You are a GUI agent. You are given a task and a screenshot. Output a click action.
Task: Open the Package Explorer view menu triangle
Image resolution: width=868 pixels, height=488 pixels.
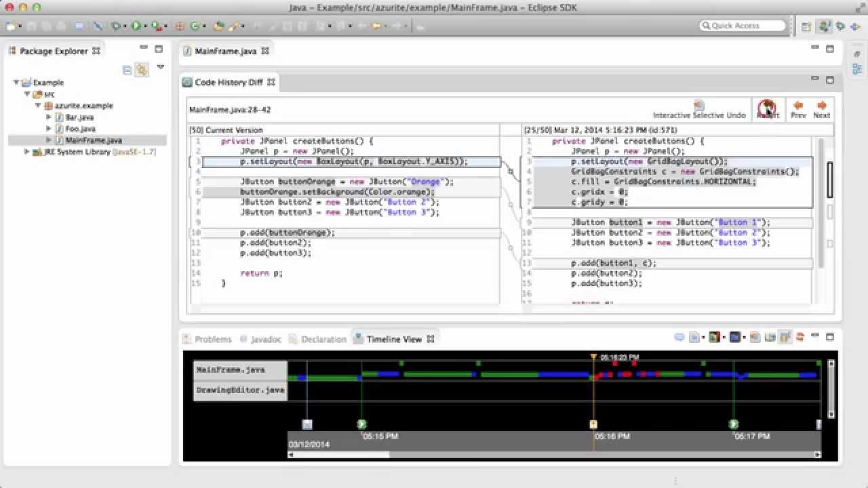pos(161,67)
